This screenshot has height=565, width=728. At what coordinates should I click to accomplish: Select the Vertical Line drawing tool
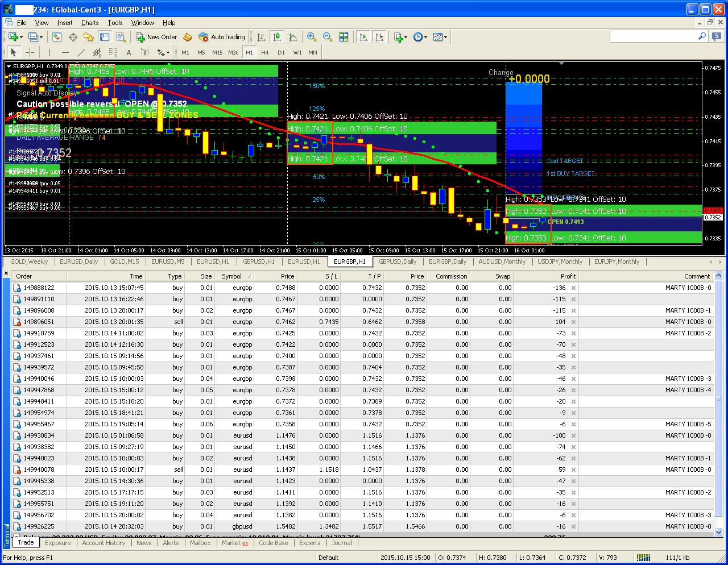pyautogui.click(x=49, y=52)
